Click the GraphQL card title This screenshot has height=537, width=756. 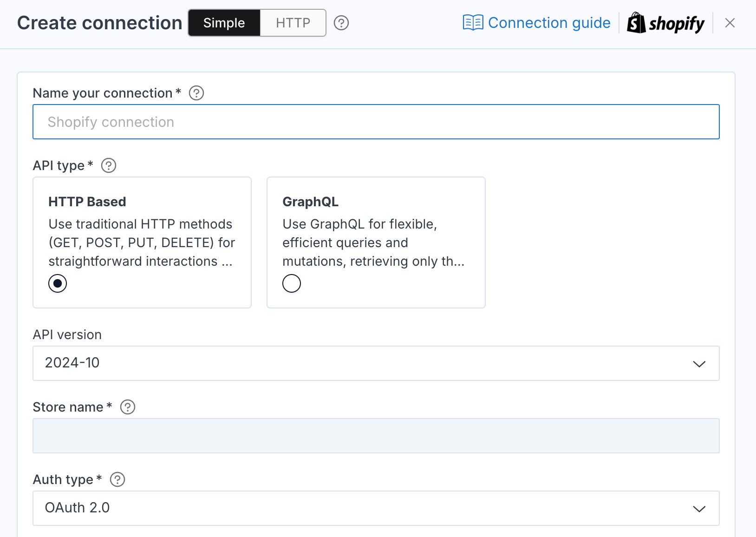(x=311, y=202)
